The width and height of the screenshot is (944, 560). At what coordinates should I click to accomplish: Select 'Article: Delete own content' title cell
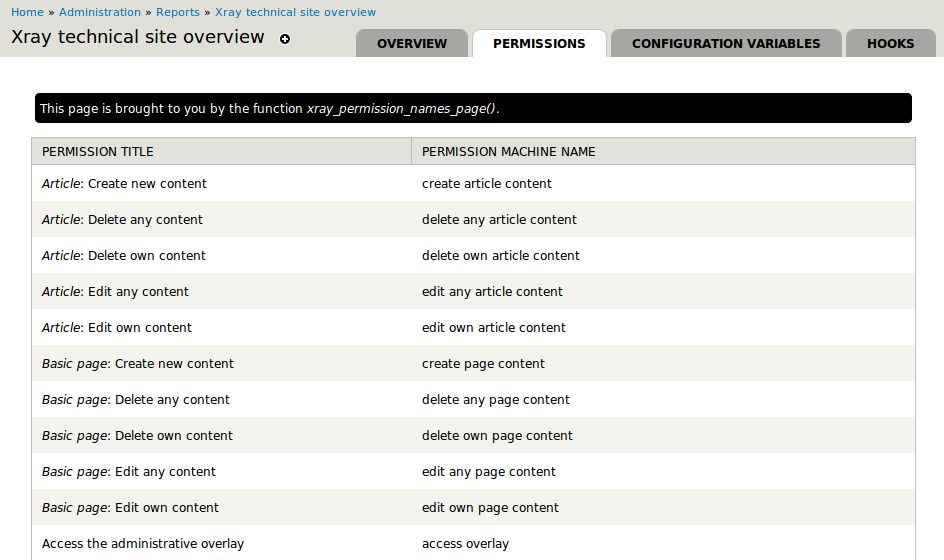(x=222, y=255)
